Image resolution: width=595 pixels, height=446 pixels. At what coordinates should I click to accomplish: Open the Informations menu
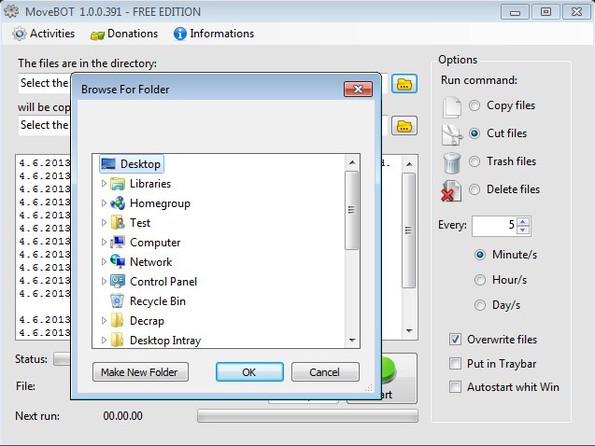[214, 33]
